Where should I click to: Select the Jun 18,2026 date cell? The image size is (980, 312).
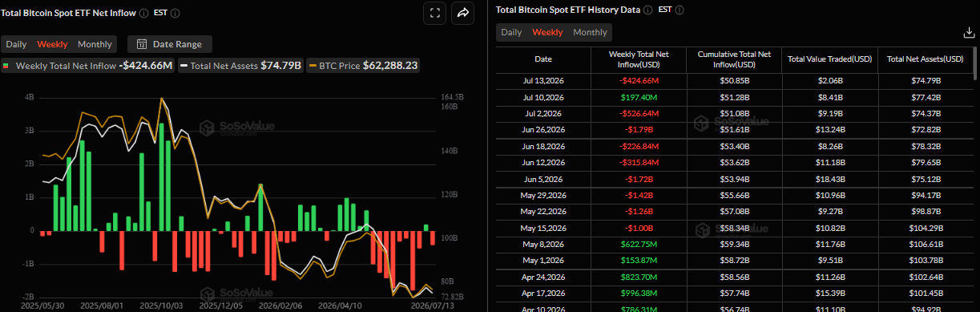[x=542, y=146]
